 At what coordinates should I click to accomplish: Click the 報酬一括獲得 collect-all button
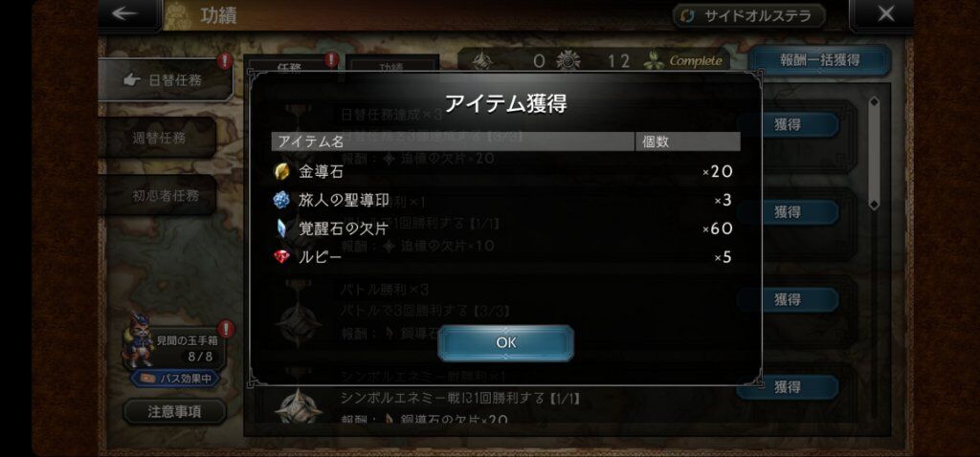click(819, 60)
